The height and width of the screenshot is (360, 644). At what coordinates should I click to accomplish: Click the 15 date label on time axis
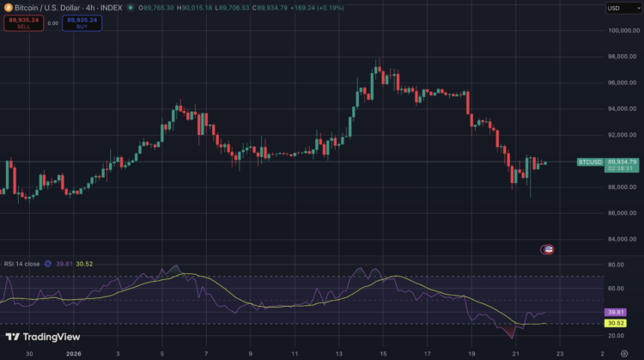point(383,353)
